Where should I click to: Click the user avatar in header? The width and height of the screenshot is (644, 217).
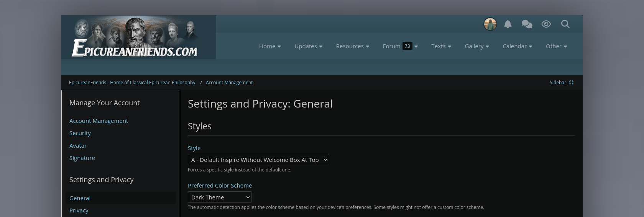point(490,24)
